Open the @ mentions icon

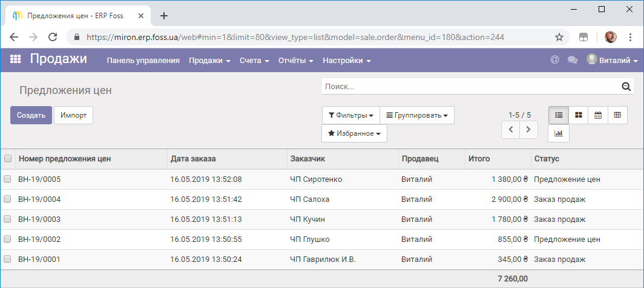(x=554, y=60)
